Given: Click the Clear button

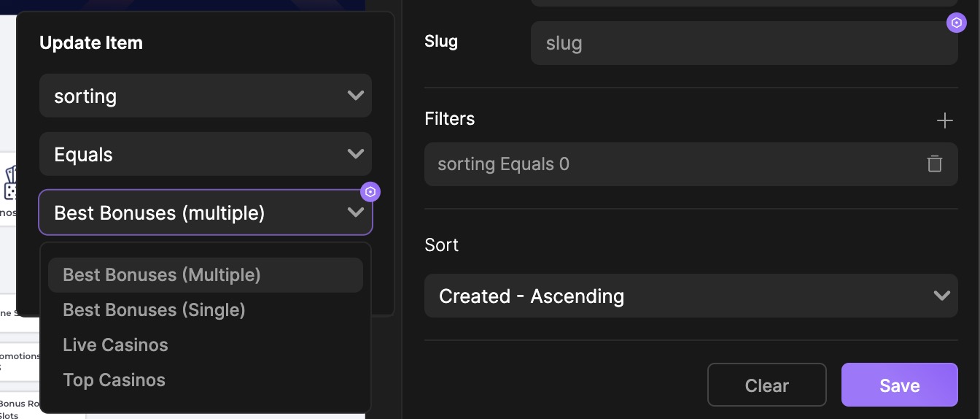Looking at the screenshot, I should tap(767, 385).
